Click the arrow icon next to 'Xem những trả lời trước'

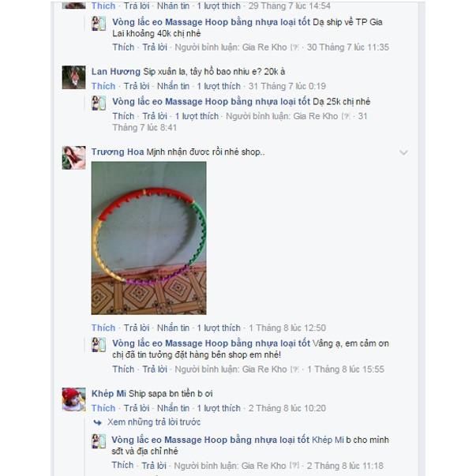pos(97,422)
